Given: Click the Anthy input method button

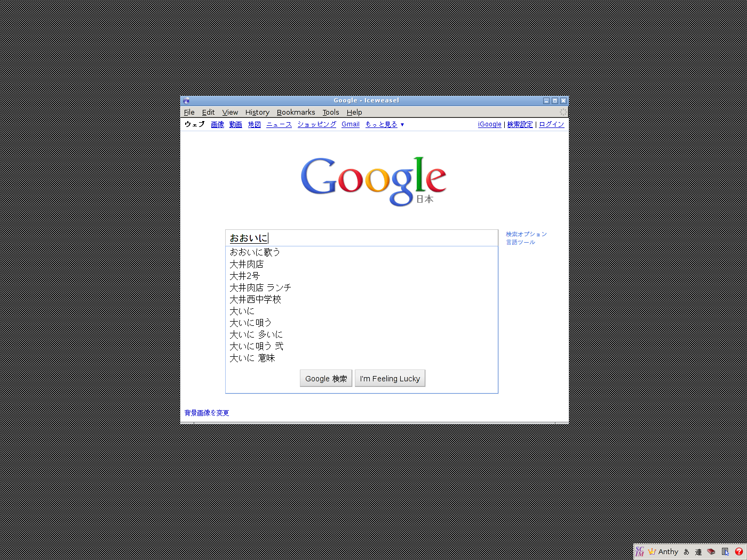Looking at the screenshot, I should (x=663, y=551).
